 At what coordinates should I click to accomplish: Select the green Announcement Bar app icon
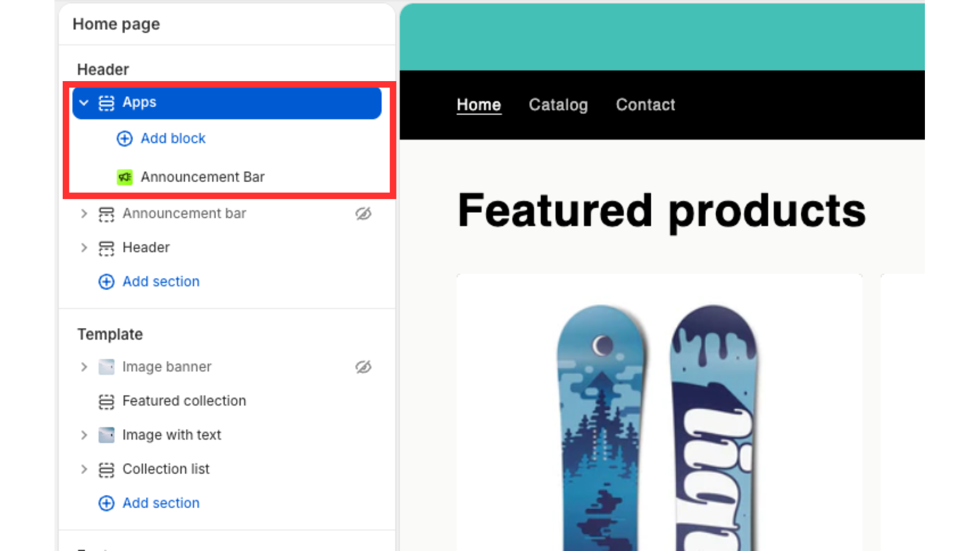125,177
